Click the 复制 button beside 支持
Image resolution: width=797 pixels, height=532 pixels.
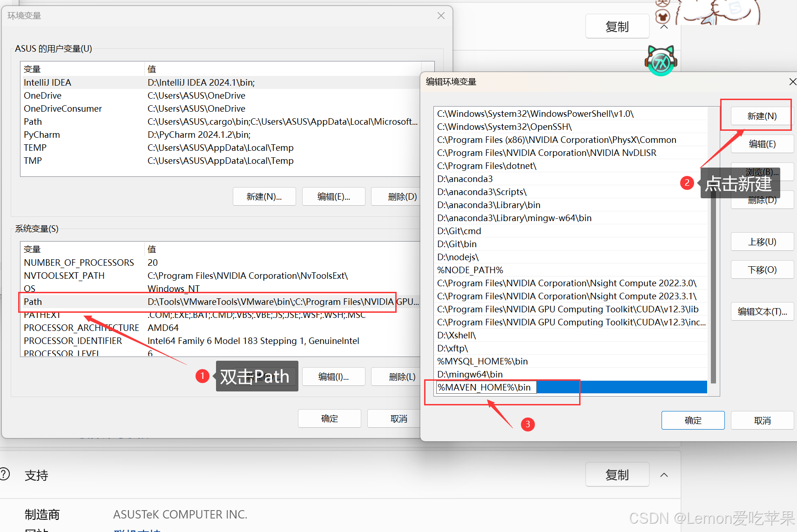tap(617, 475)
